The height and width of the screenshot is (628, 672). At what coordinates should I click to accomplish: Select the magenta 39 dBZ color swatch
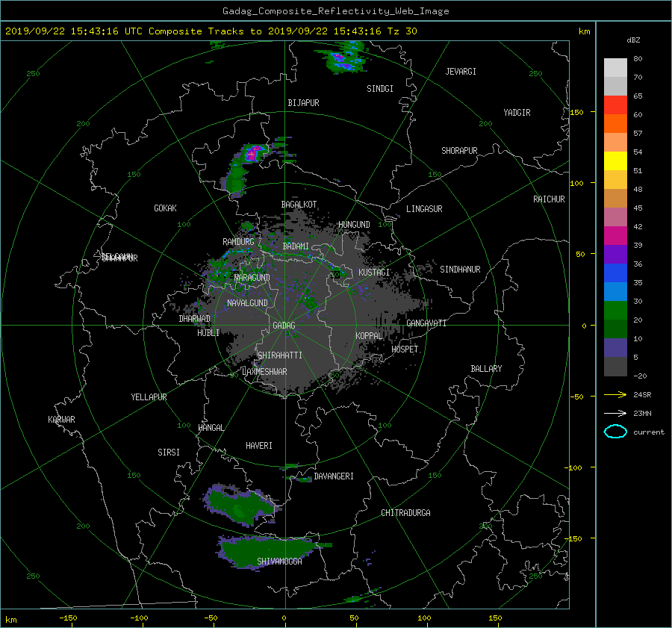coord(615,235)
